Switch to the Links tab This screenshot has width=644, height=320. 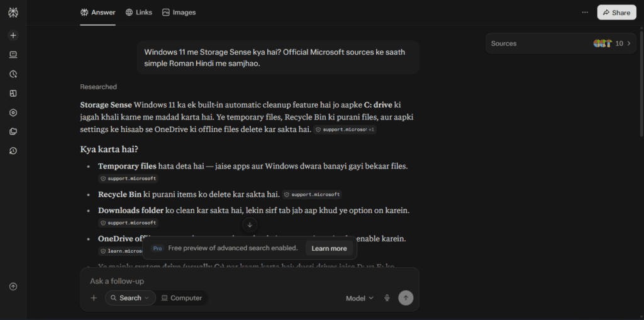coord(139,13)
